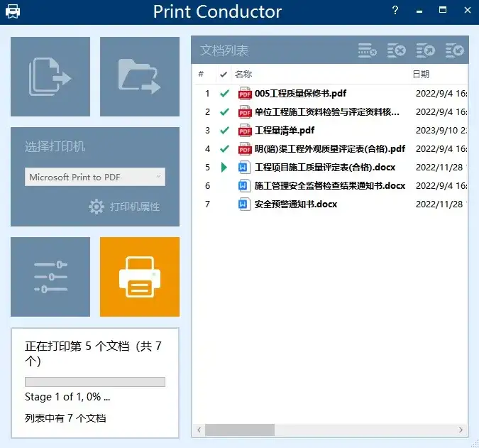Click the green play arrow on row 5
This screenshot has width=479, height=448.
click(224, 167)
